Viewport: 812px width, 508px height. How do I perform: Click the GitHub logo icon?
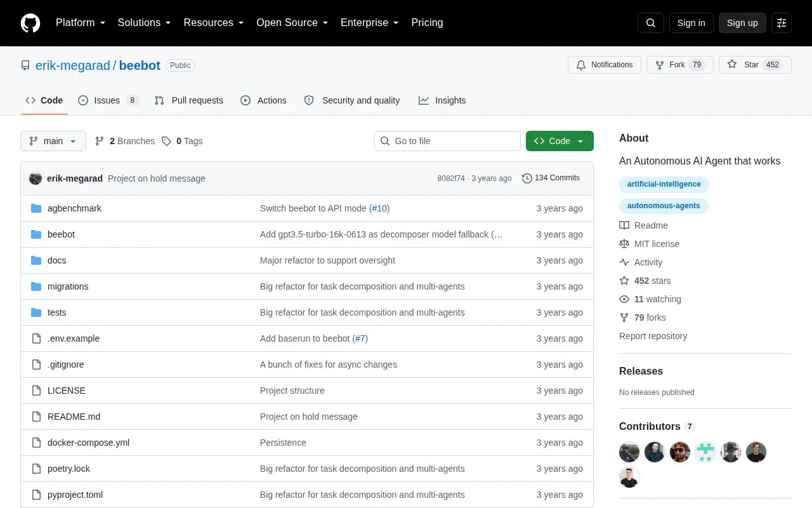[x=30, y=23]
